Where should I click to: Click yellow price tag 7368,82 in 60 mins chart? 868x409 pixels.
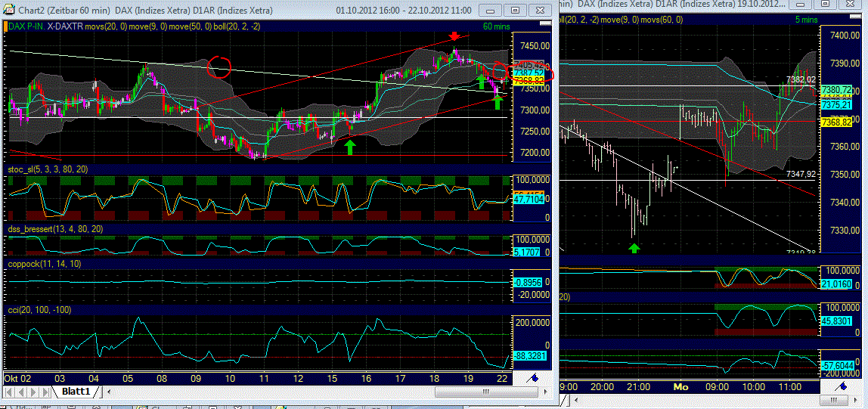[x=528, y=81]
